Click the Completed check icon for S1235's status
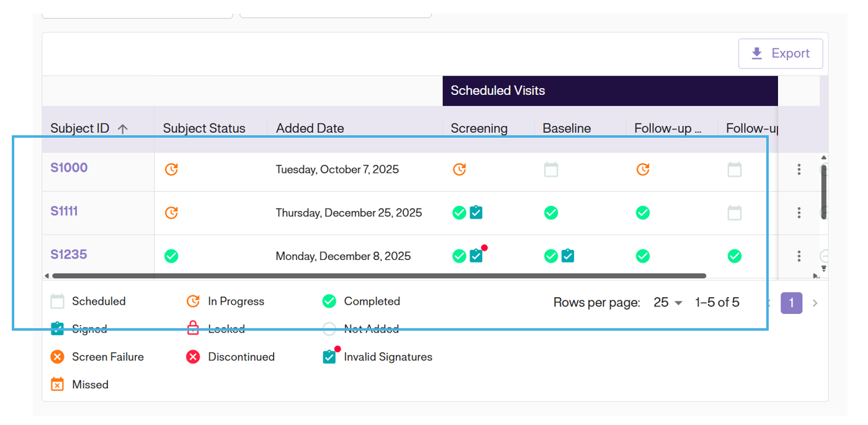This screenshot has width=868, height=425. 171,256
